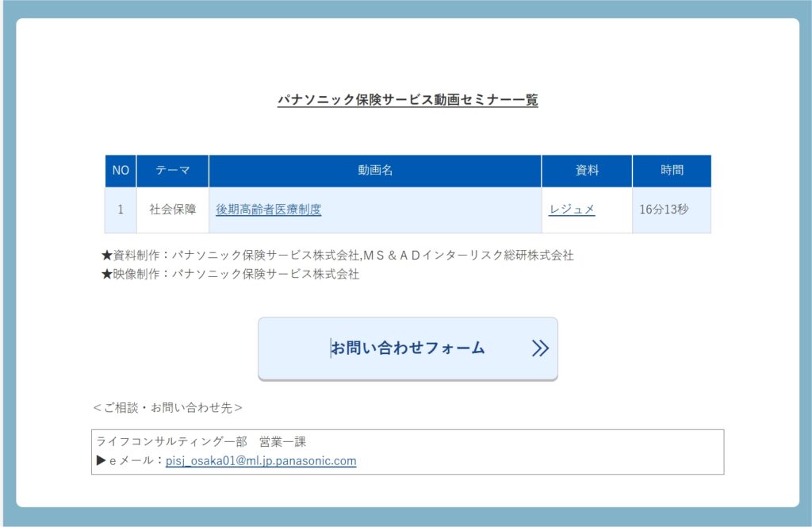The image size is (812, 527).
Task: Select the 動画名 column header
Action: (375, 171)
